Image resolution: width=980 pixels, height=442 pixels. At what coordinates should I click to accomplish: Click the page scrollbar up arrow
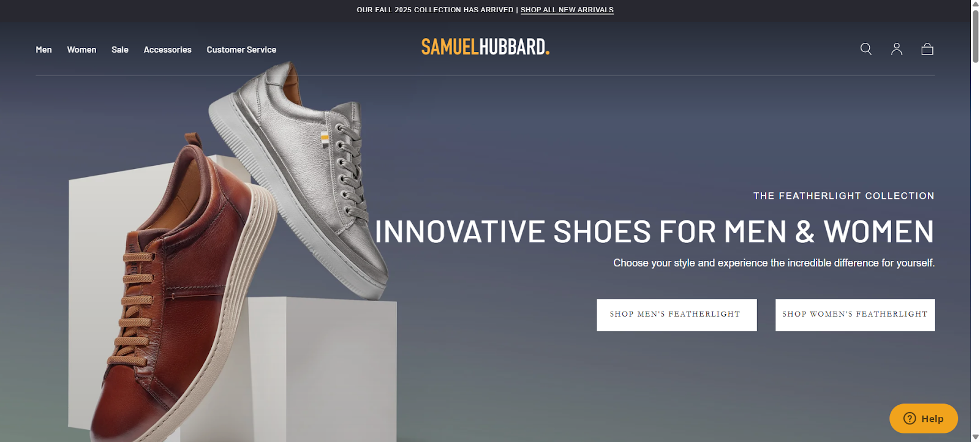coord(975,4)
